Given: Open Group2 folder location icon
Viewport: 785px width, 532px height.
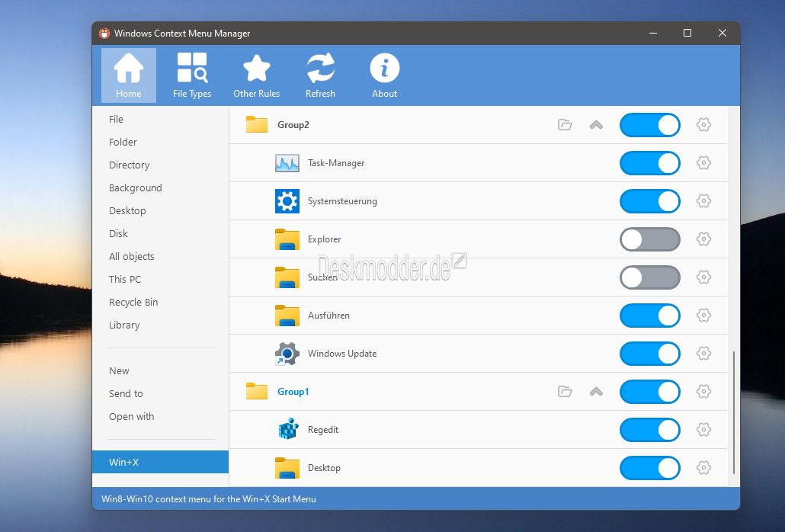Looking at the screenshot, I should pos(565,125).
